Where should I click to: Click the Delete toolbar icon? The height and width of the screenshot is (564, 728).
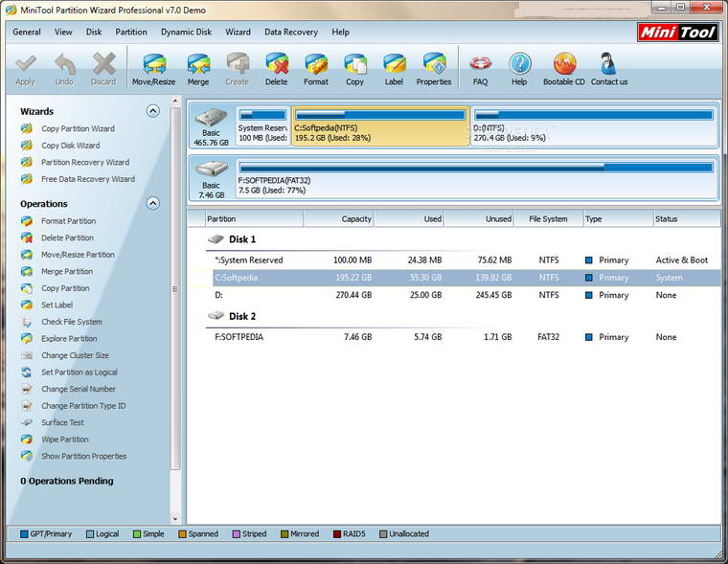[276, 70]
